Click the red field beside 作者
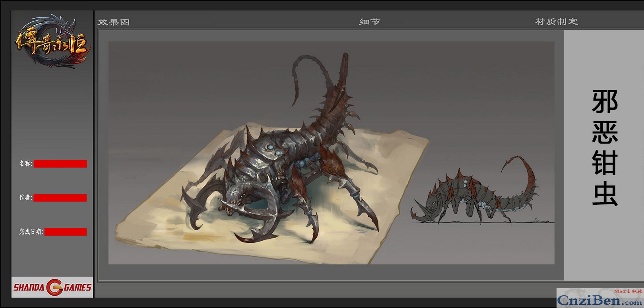This screenshot has width=644, height=308. click(x=60, y=198)
